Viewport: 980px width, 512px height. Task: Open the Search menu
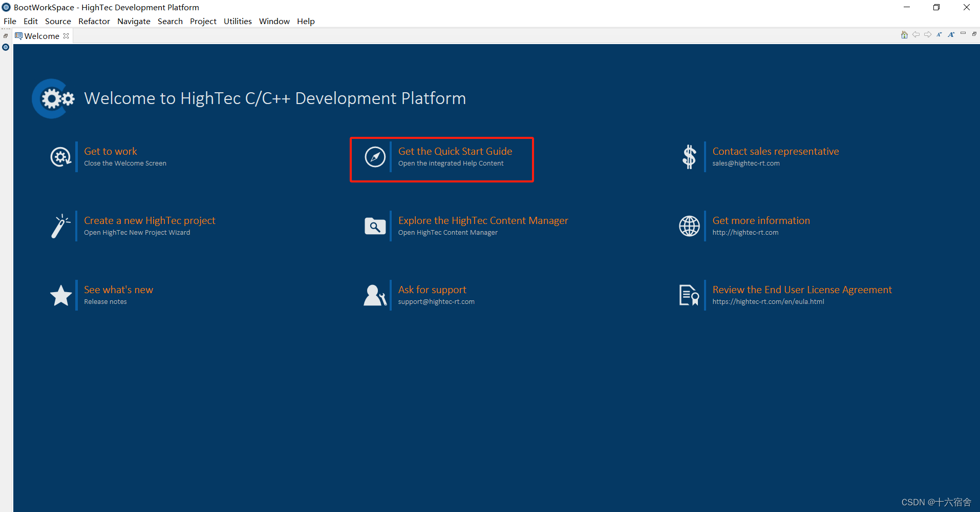[170, 21]
